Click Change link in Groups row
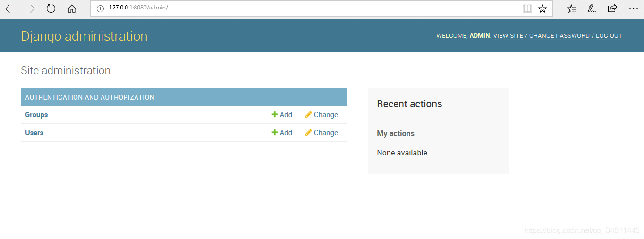The image size is (644, 239). (x=326, y=115)
